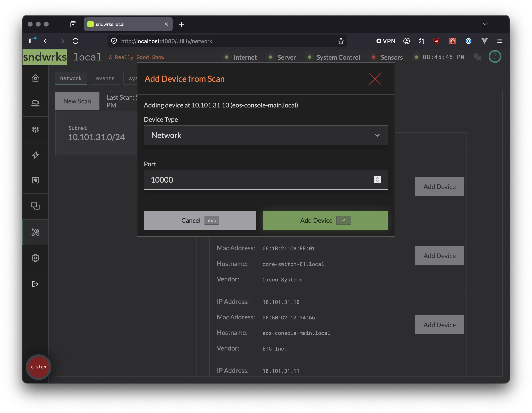The height and width of the screenshot is (413, 532).
Task: Click MAC address 00:50:C2:12:34:56
Action: pyautogui.click(x=289, y=317)
